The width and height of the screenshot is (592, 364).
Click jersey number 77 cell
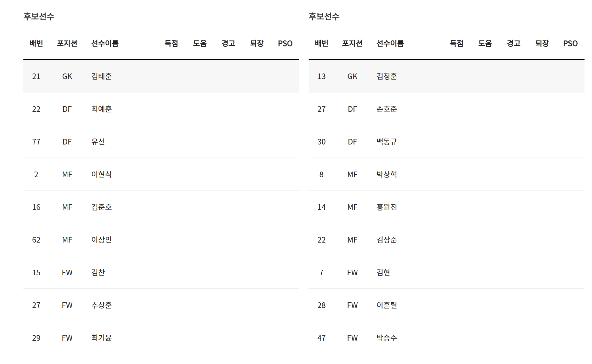tap(36, 142)
